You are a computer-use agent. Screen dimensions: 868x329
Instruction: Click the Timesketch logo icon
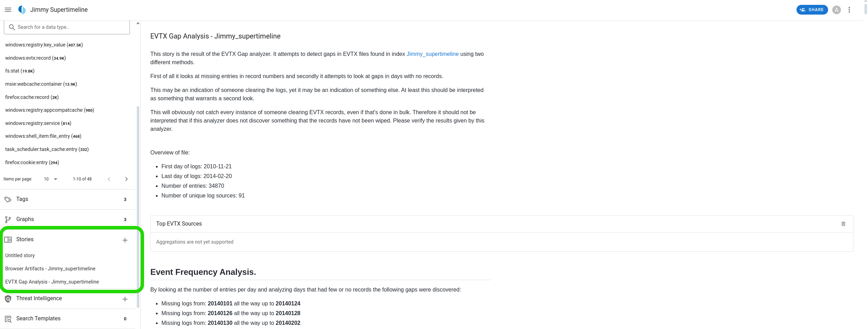point(22,10)
